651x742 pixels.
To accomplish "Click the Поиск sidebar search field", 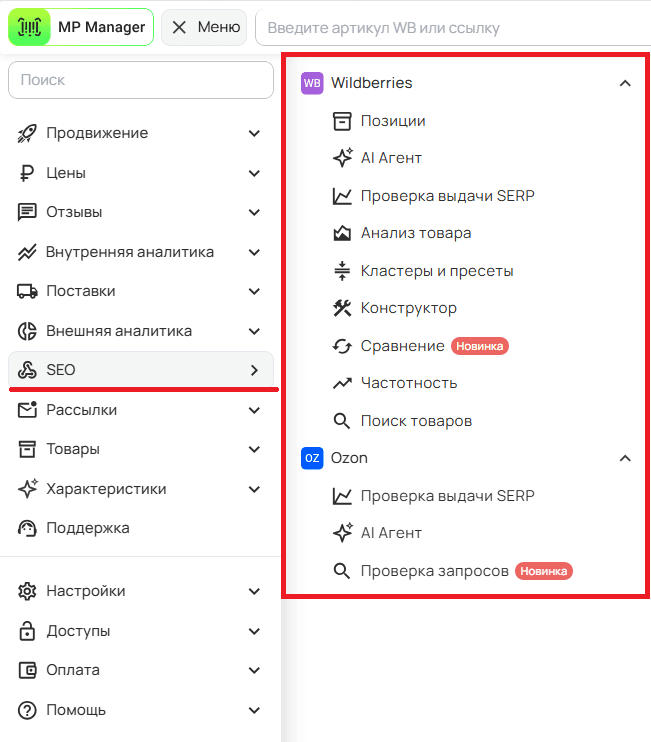I will 141,80.
